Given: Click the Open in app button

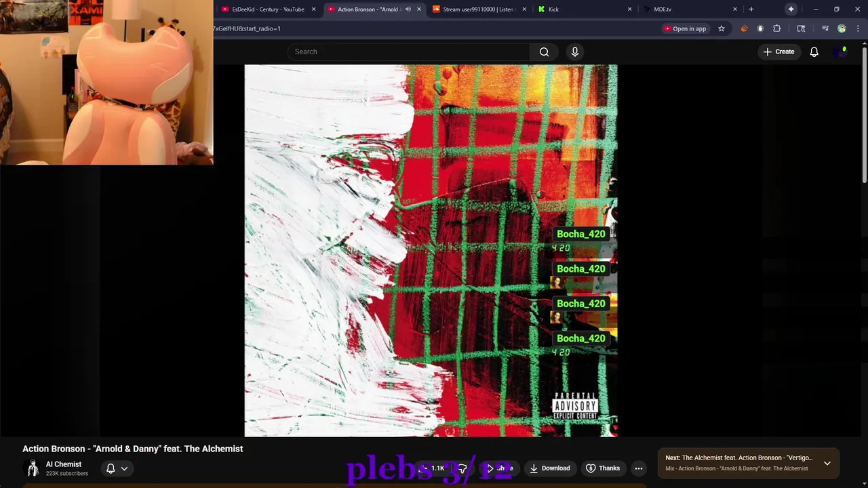Looking at the screenshot, I should tap(685, 28).
